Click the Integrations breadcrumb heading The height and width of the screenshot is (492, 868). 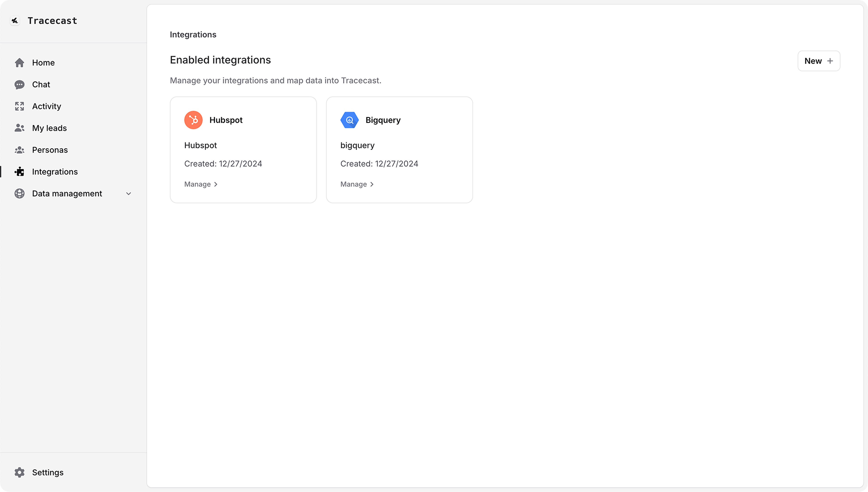pos(193,35)
